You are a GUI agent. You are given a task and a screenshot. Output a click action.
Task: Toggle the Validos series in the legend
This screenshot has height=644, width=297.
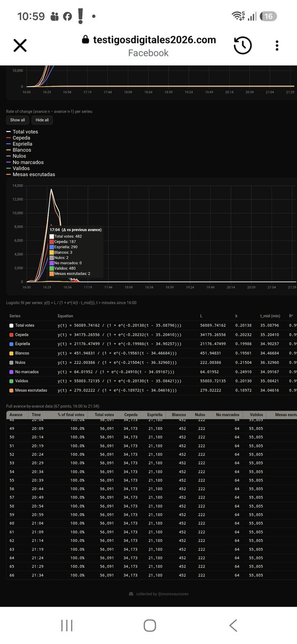(18, 169)
